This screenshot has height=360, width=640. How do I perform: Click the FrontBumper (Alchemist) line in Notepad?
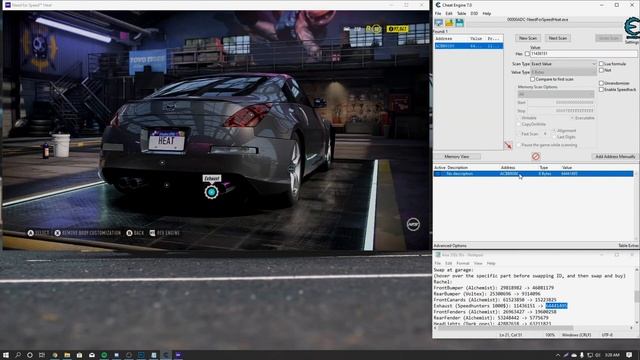(493, 288)
